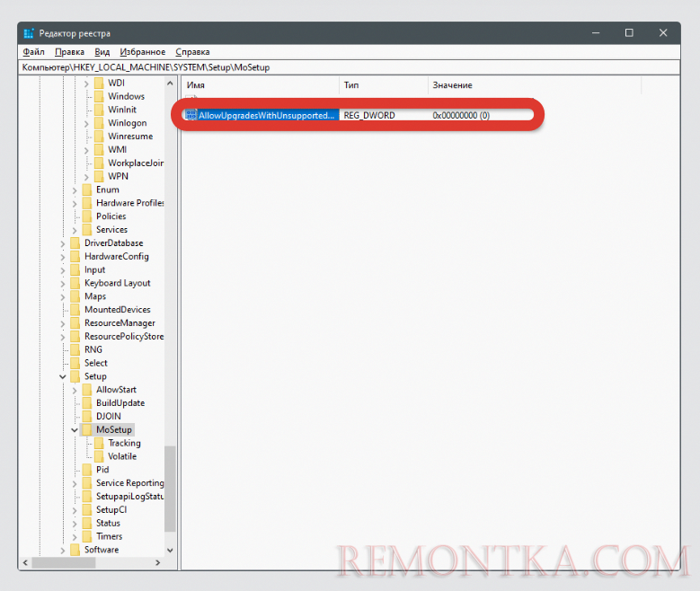Click the Maps folder icon

tap(75, 296)
